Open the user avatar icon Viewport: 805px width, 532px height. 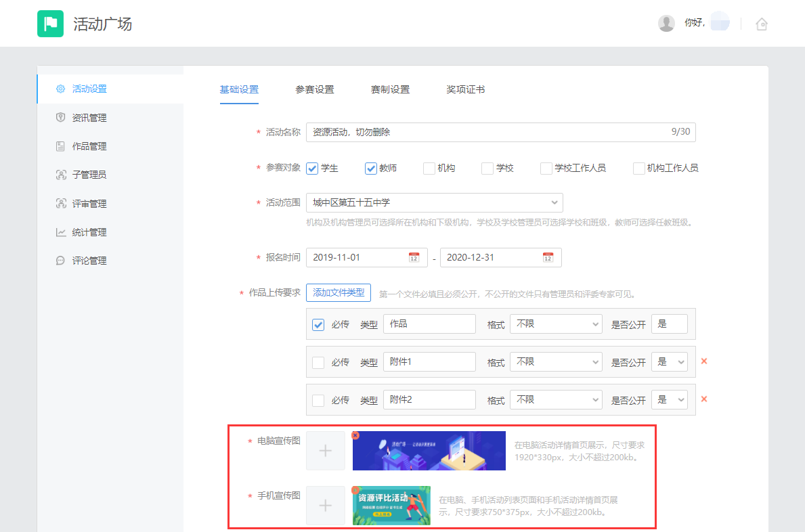(666, 24)
